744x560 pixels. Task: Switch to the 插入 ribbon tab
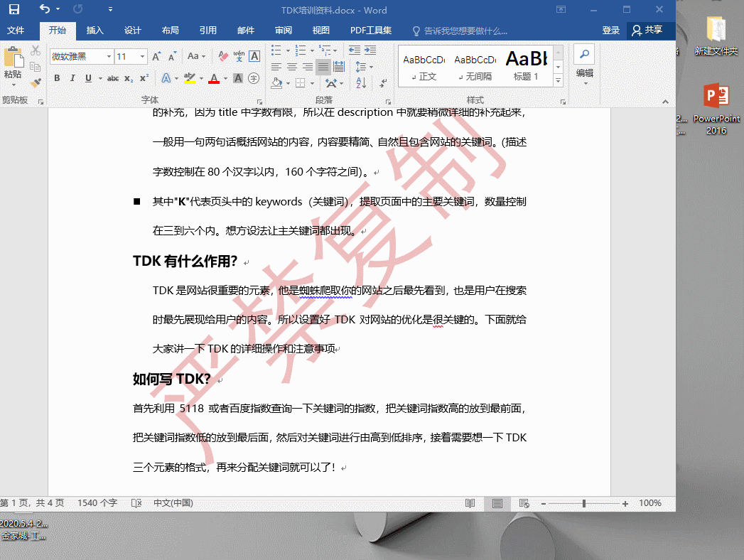[x=96, y=31]
